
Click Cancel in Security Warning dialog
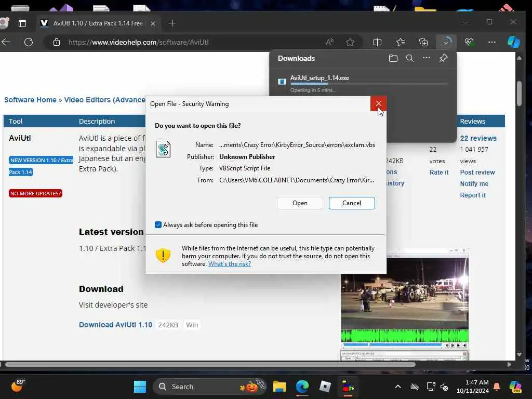click(352, 203)
